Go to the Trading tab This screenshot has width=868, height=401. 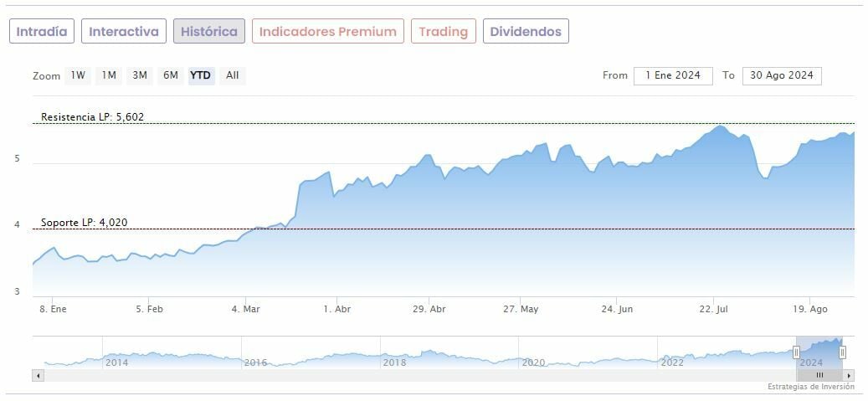click(x=443, y=32)
